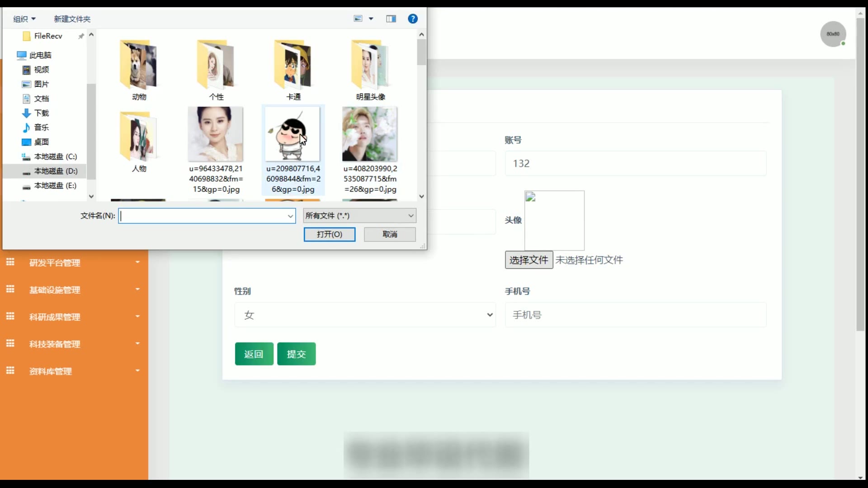Viewport: 868px width, 488px height.
Task: Click the help question mark icon
Action: click(412, 19)
